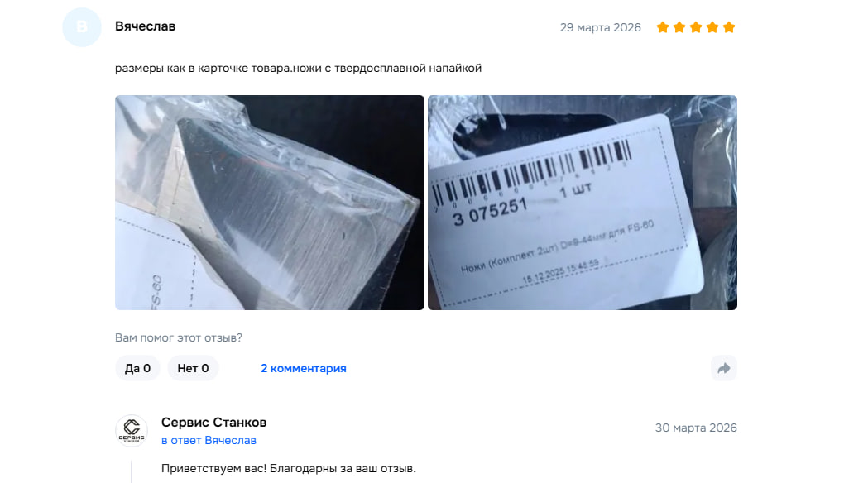The height and width of the screenshot is (483, 868).
Task: Vote Да on review helpfulness
Action: [x=137, y=369]
